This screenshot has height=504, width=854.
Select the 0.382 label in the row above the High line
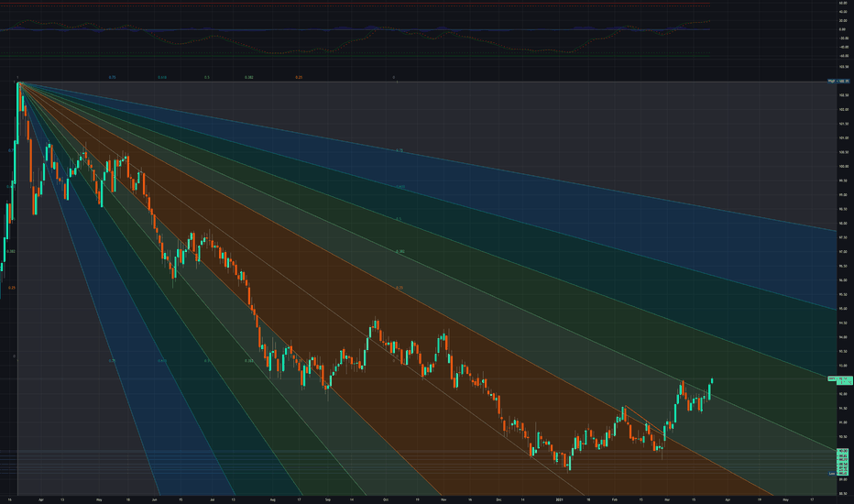[x=249, y=77]
